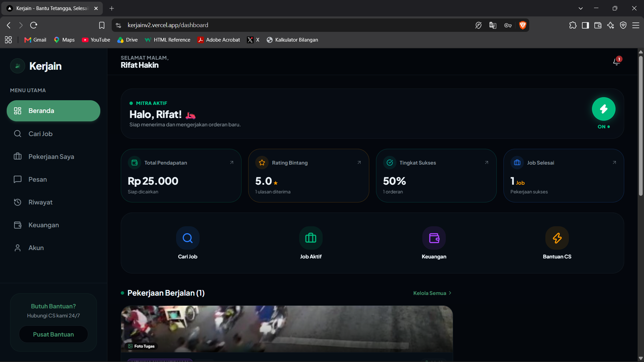Open browser extensions puzzle icon
Image resolution: width=644 pixels, height=362 pixels.
pyautogui.click(x=573, y=25)
